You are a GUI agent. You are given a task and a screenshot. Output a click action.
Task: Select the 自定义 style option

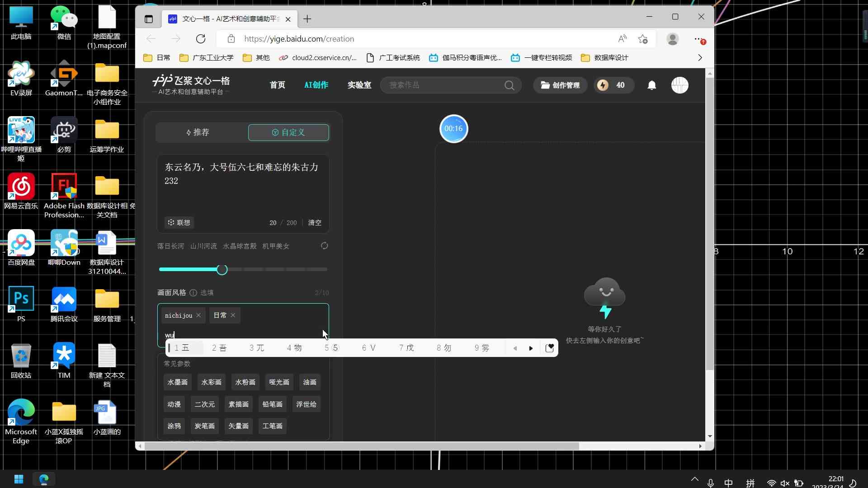click(x=288, y=131)
